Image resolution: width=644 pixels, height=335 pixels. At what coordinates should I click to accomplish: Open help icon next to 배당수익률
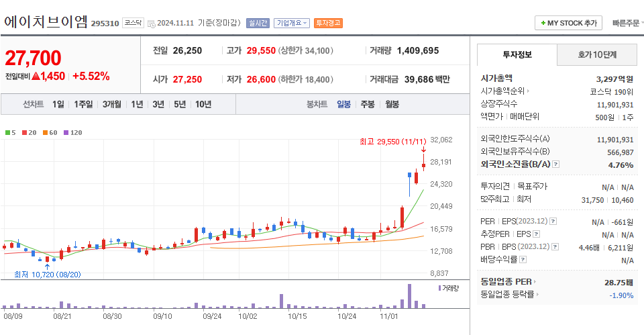(x=523, y=260)
